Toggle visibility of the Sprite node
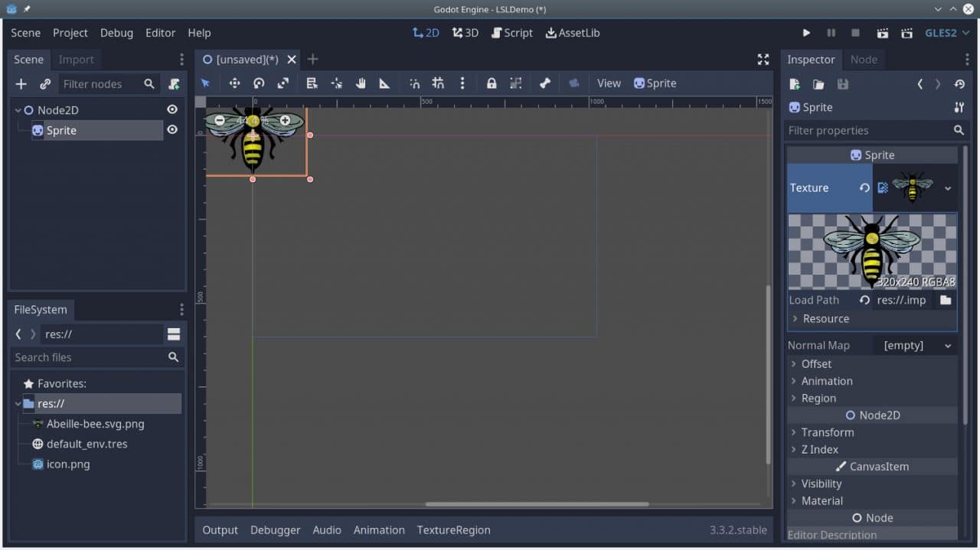 coord(172,130)
